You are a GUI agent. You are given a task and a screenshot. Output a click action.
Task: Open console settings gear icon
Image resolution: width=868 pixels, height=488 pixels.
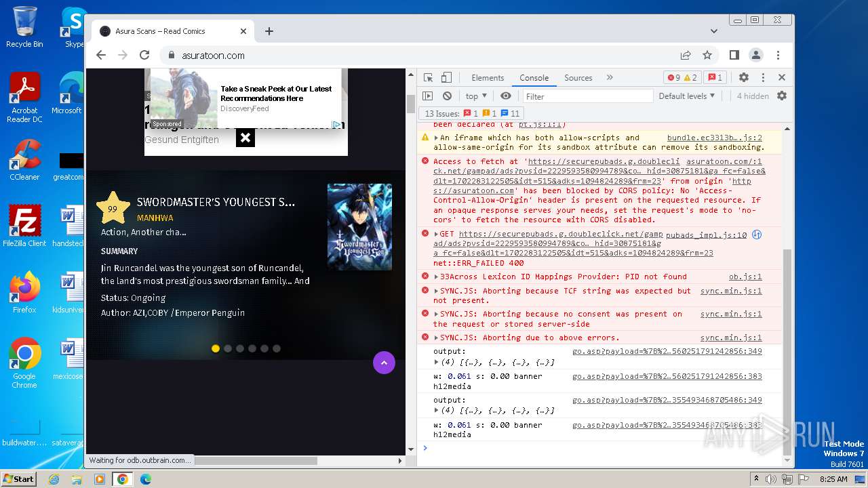point(782,96)
